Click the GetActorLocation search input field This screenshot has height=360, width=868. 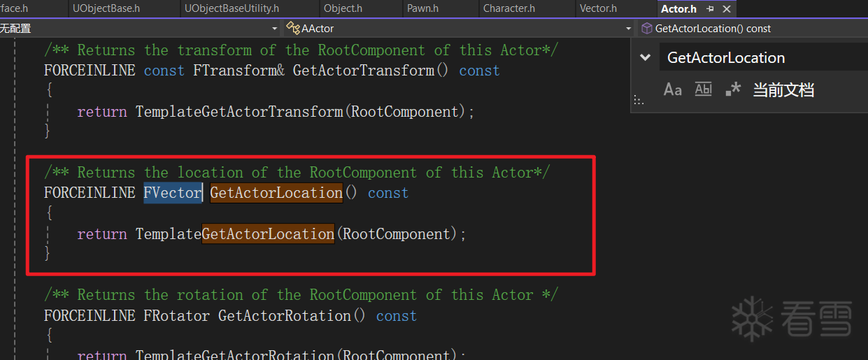[x=764, y=57]
